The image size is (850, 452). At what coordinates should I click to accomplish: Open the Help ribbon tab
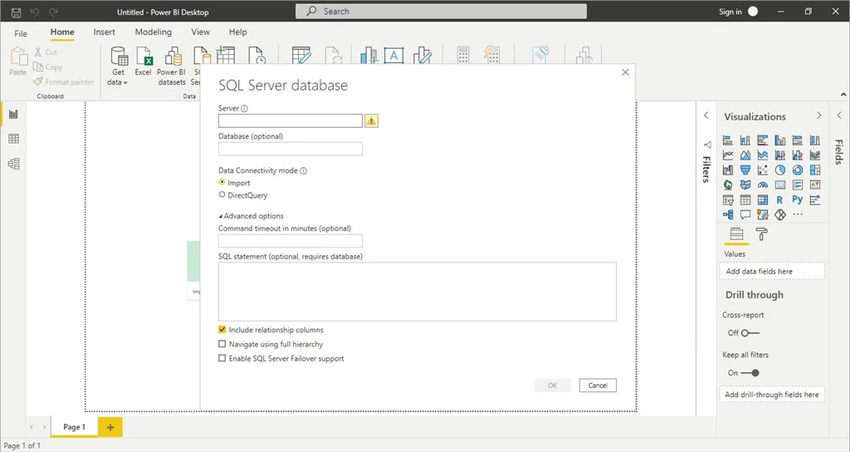(x=237, y=32)
